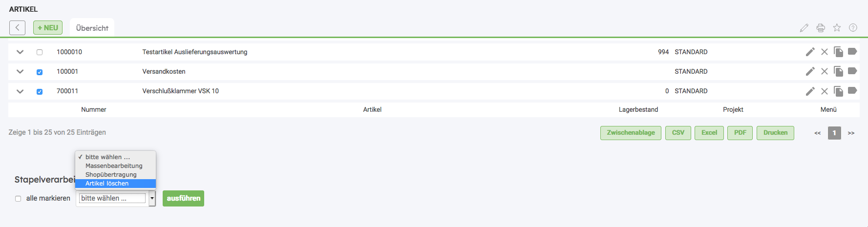Copy the Verschlußklammer VSK 10 article
The image size is (868, 227).
pos(838,91)
